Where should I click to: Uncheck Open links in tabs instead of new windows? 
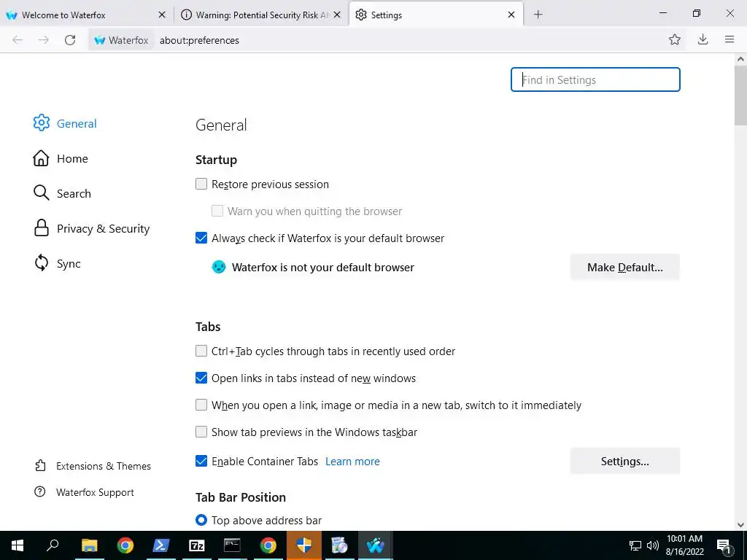pos(201,378)
